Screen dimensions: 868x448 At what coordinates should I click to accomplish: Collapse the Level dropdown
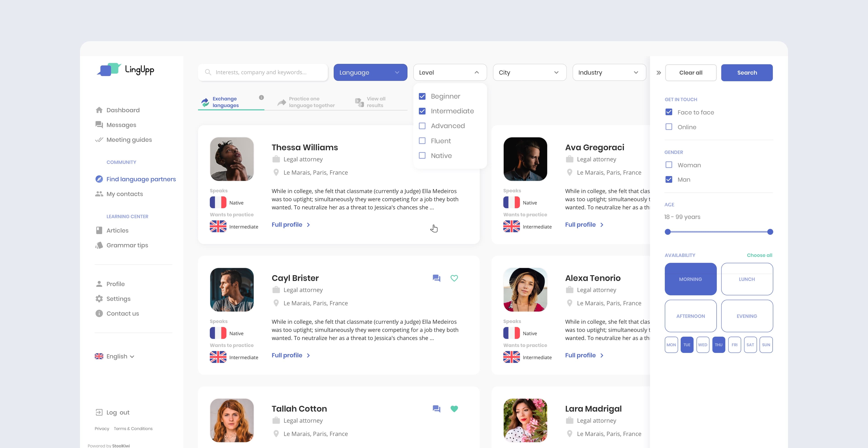coord(450,72)
